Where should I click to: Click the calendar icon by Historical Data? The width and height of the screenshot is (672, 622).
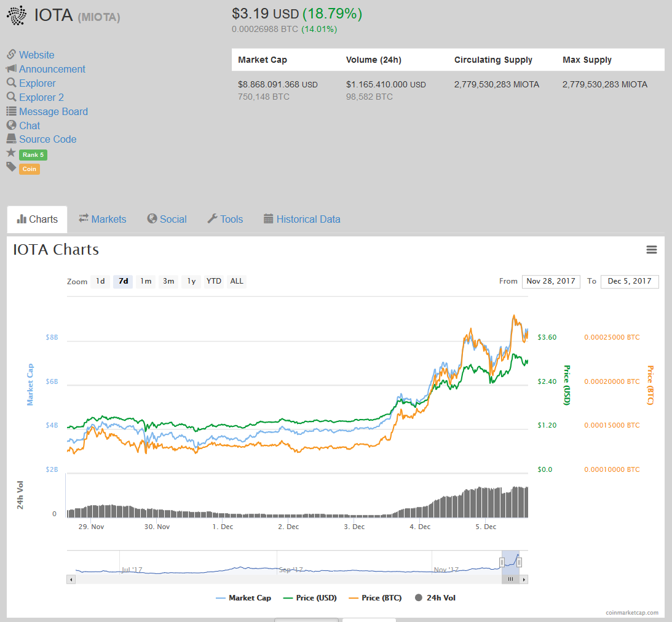[x=268, y=219]
